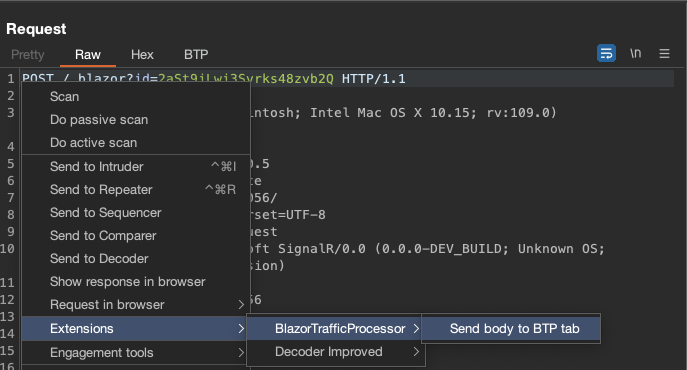Choose Scan from the context menu
The width and height of the screenshot is (687, 370).
point(136,96)
